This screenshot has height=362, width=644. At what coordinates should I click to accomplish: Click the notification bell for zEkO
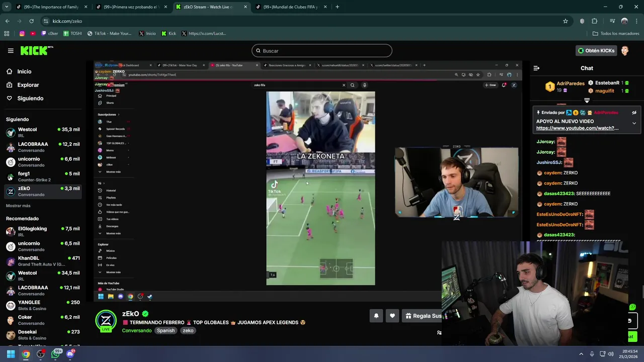[376, 316]
